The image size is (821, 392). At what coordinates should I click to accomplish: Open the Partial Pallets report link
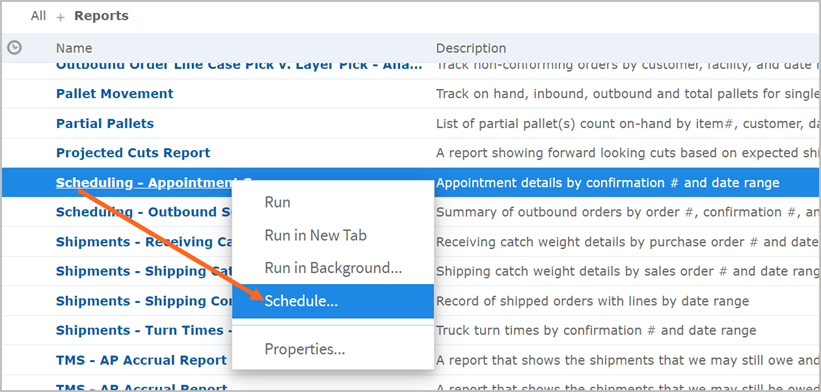point(105,124)
